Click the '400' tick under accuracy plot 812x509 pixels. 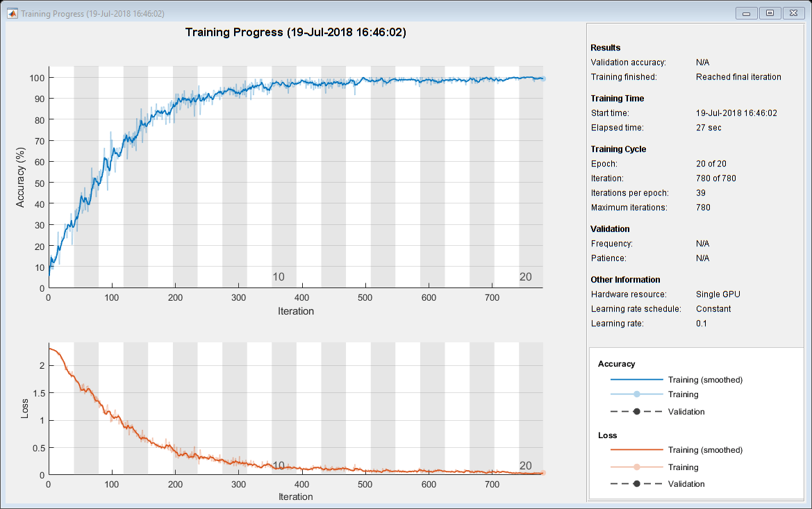point(301,298)
